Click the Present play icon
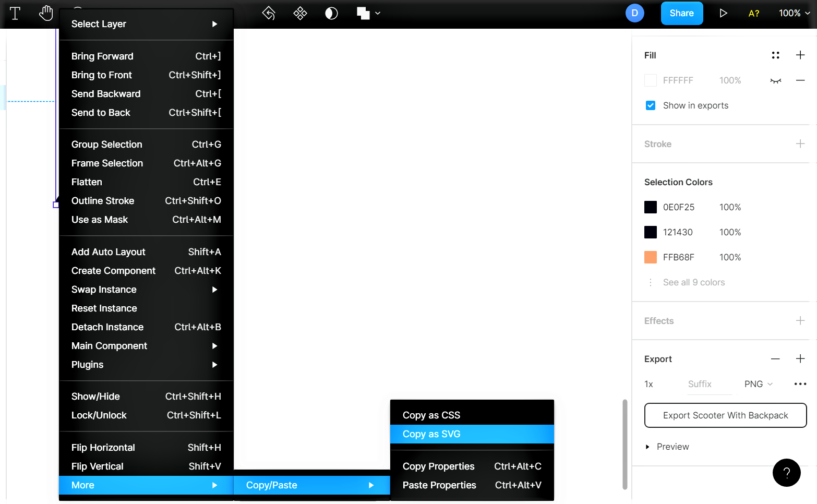This screenshot has height=504, width=817. (x=724, y=13)
